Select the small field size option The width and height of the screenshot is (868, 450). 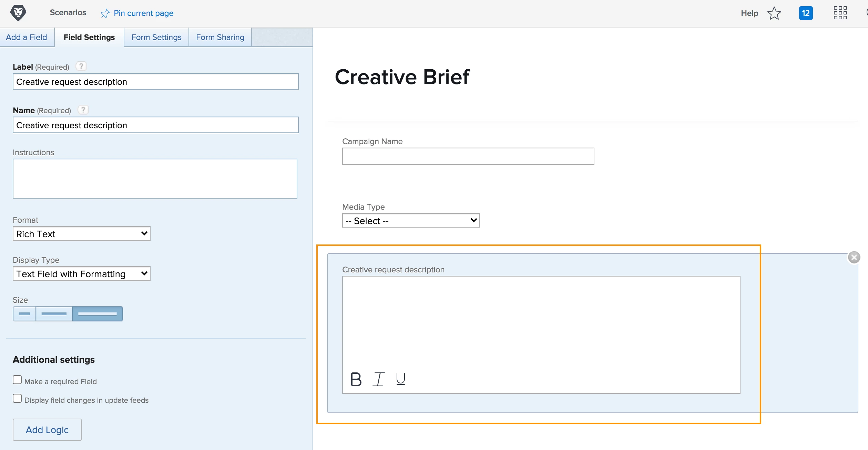click(24, 314)
